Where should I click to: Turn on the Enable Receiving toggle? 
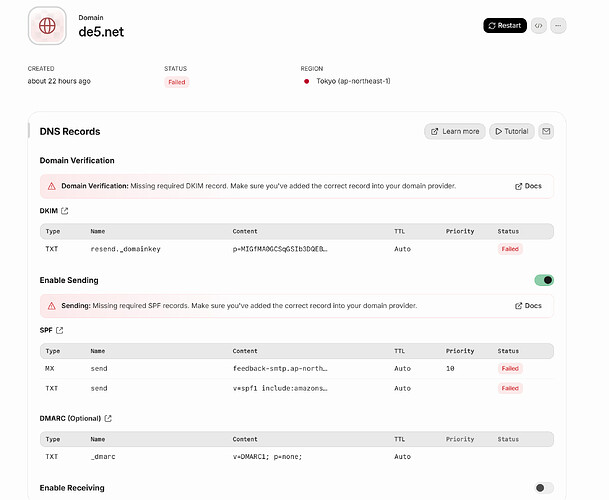coord(544,488)
